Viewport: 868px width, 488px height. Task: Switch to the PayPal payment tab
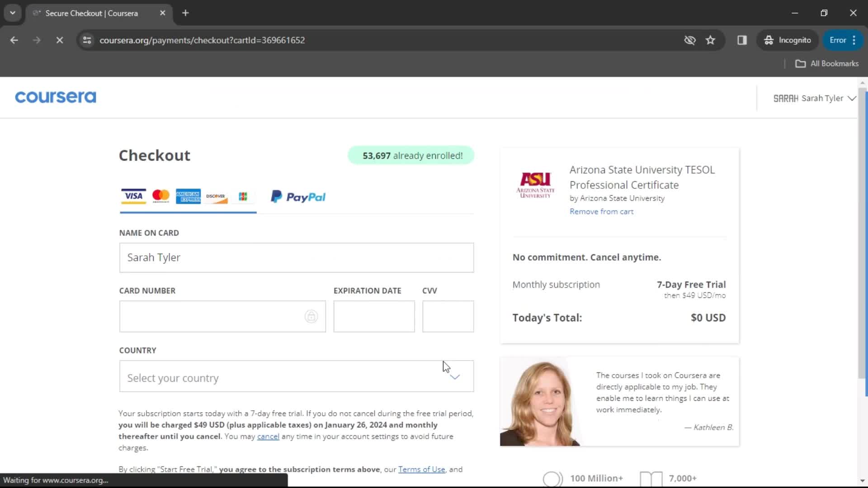(x=298, y=197)
